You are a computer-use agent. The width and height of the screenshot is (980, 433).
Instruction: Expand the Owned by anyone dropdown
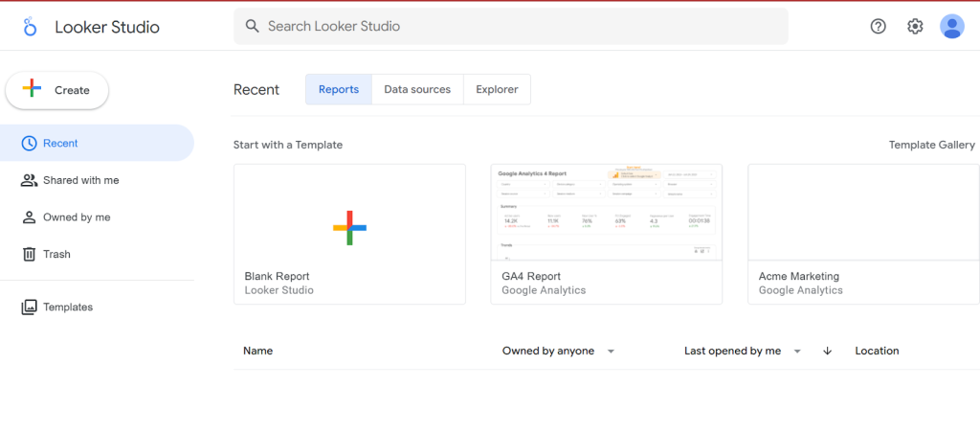tap(559, 351)
